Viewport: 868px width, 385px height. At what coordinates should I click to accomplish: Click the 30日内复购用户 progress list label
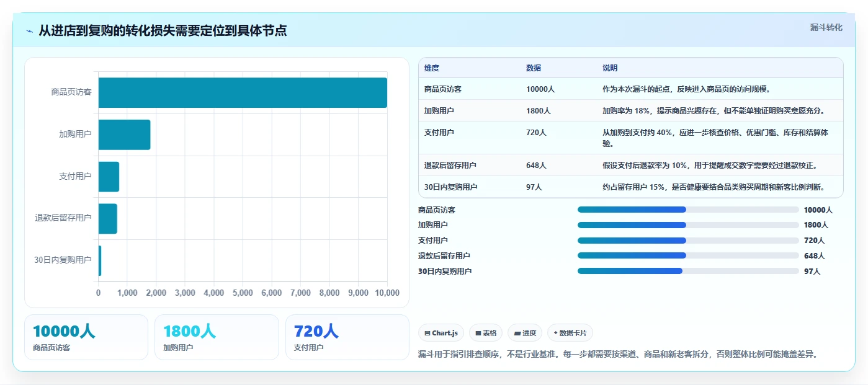pyautogui.click(x=445, y=271)
